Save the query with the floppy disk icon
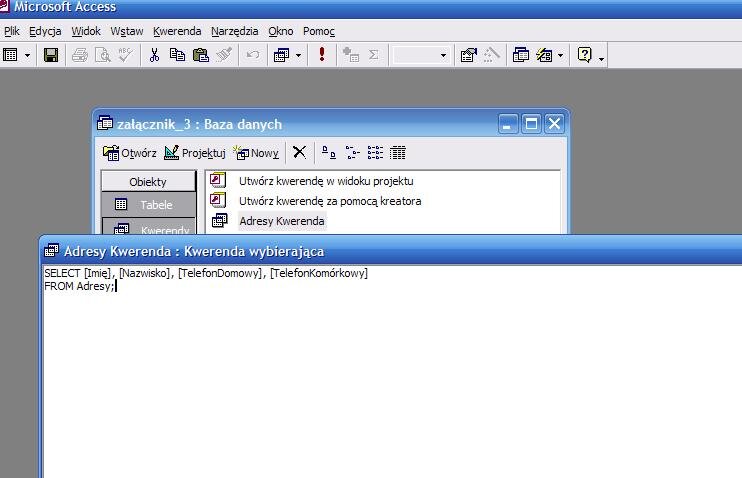This screenshot has width=742, height=478. pos(51,55)
